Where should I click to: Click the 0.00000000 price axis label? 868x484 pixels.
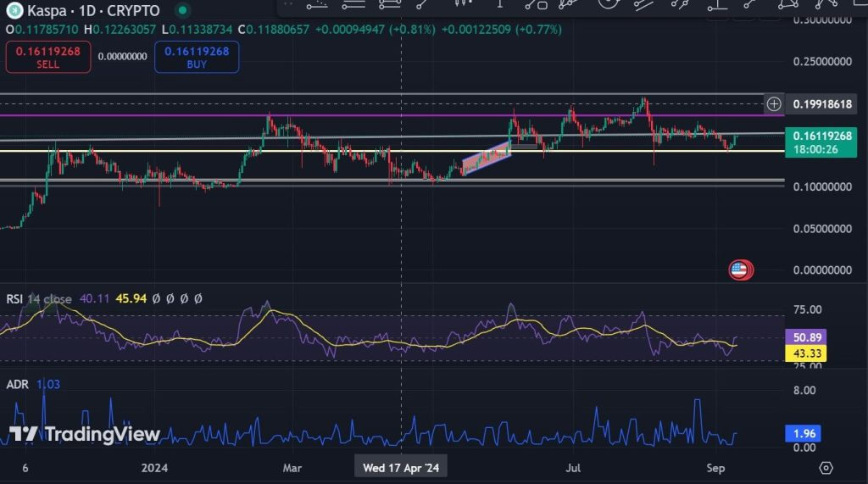(822, 270)
